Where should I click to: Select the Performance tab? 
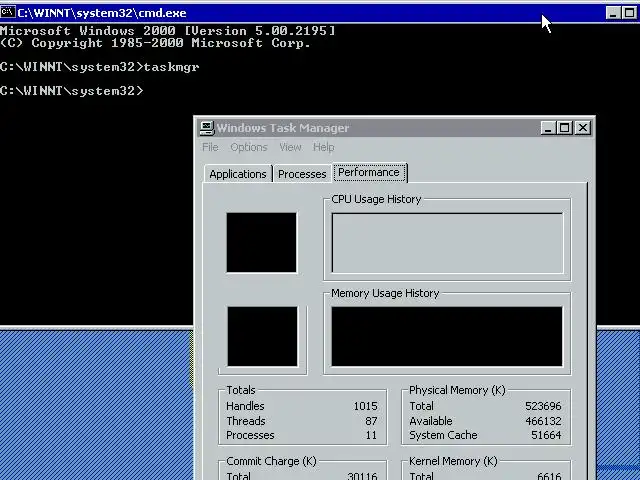(x=369, y=173)
